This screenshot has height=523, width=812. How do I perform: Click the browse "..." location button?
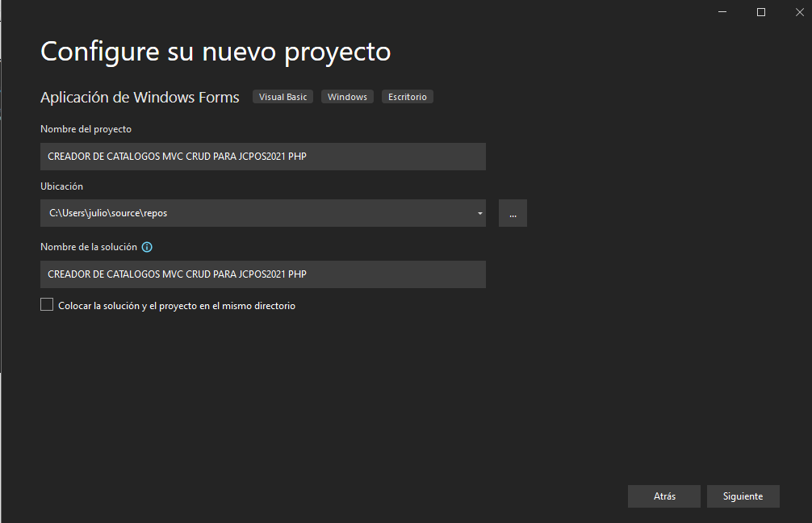tap(513, 214)
